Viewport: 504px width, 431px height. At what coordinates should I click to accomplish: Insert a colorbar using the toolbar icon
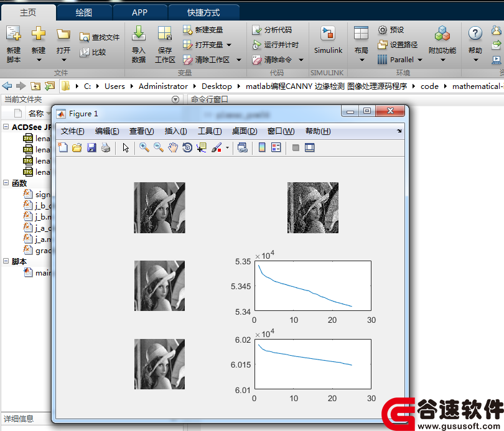[x=262, y=148]
